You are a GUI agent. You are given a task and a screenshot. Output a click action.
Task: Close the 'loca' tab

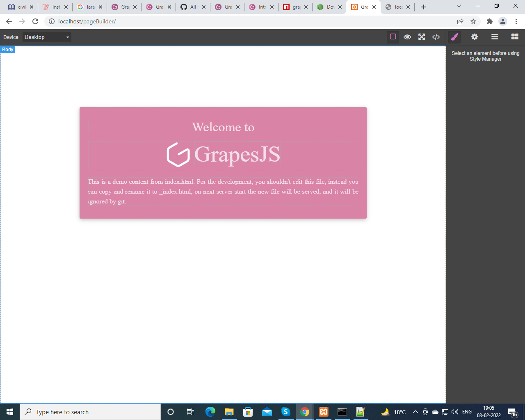coord(408,7)
